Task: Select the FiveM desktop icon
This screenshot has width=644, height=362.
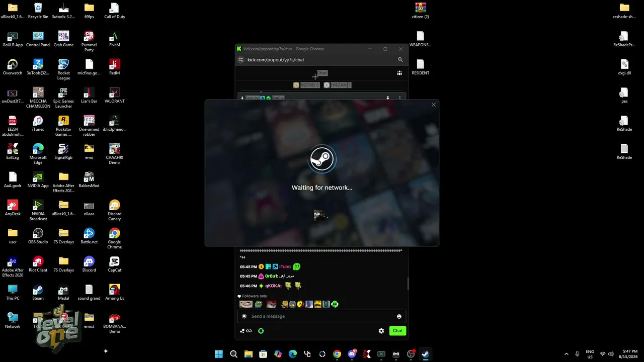Action: [x=114, y=39]
